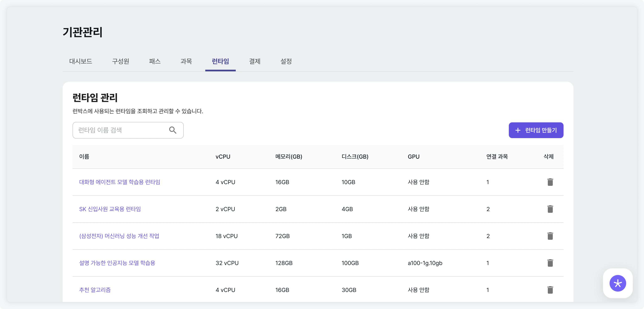Select the a100-1g.10gb GPU cell
This screenshot has width=644, height=309.
point(425,263)
